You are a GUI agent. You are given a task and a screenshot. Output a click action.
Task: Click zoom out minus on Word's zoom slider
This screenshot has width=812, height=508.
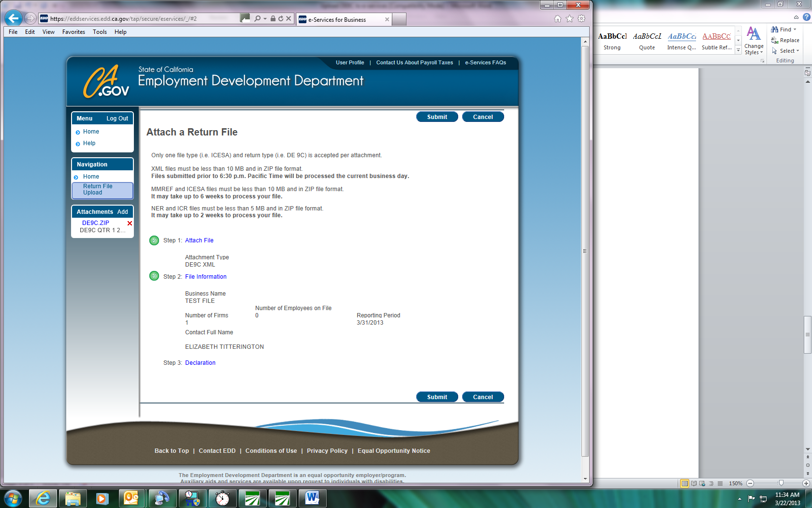tap(751, 483)
